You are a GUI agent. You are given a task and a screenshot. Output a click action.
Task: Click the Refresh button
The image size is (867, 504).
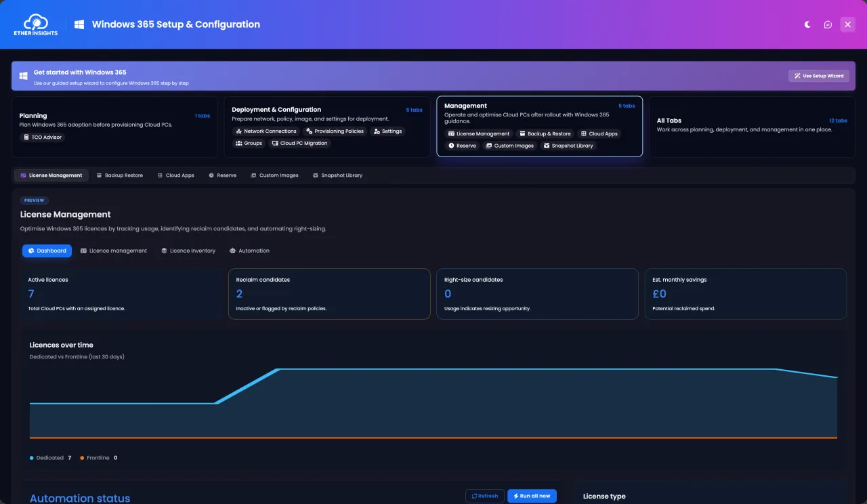485,496
